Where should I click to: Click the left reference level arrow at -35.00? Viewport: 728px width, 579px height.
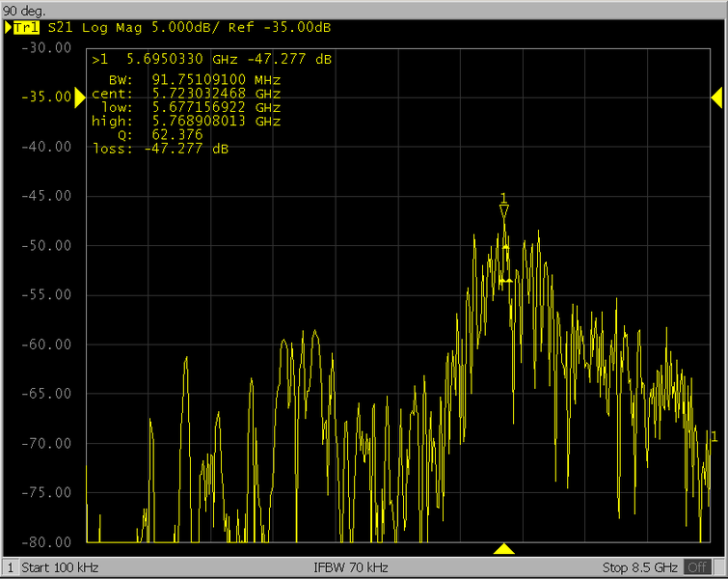[x=79, y=96]
